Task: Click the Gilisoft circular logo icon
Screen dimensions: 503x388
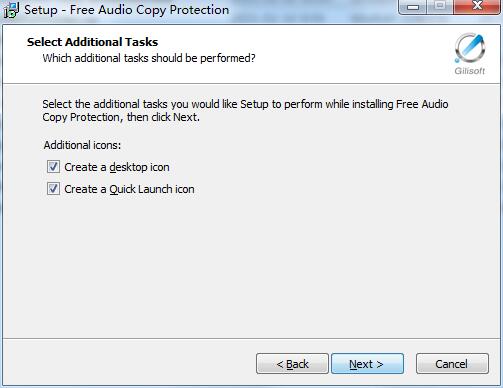Action: pyautogui.click(x=470, y=48)
